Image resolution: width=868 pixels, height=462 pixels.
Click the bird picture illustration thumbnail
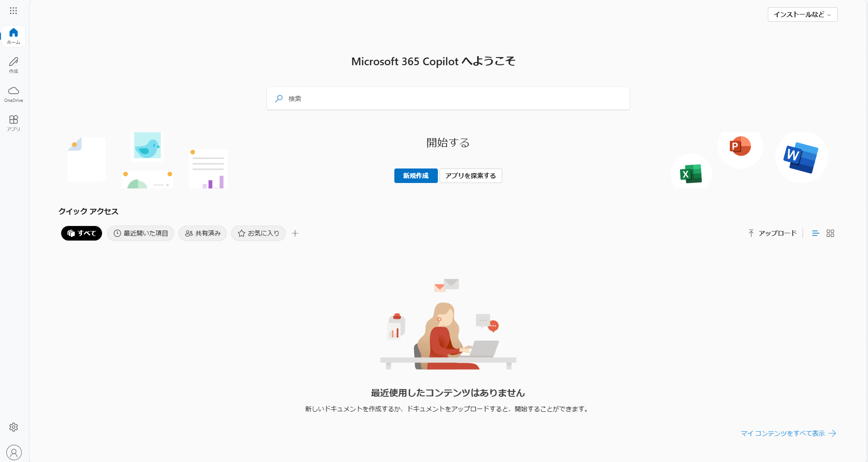[147, 146]
